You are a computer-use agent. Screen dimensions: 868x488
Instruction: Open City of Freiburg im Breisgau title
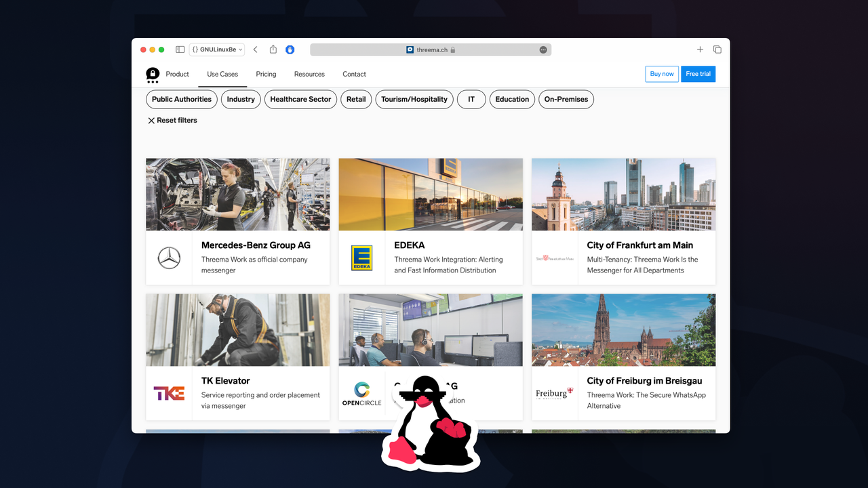(645, 381)
